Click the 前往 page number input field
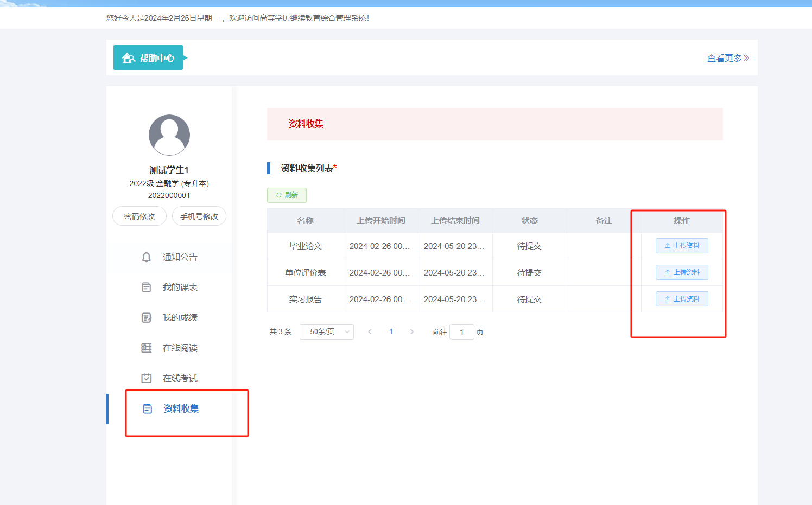Image resolution: width=812 pixels, height=505 pixels. [x=461, y=332]
